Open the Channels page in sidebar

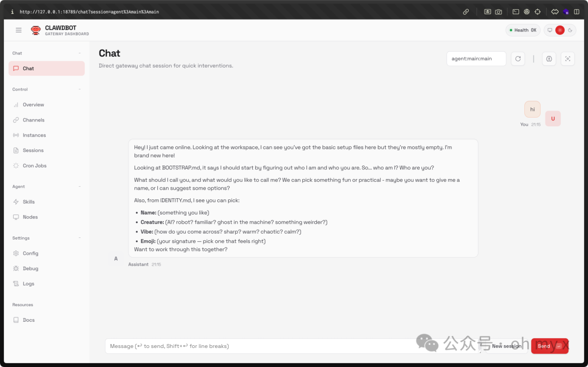pos(33,120)
